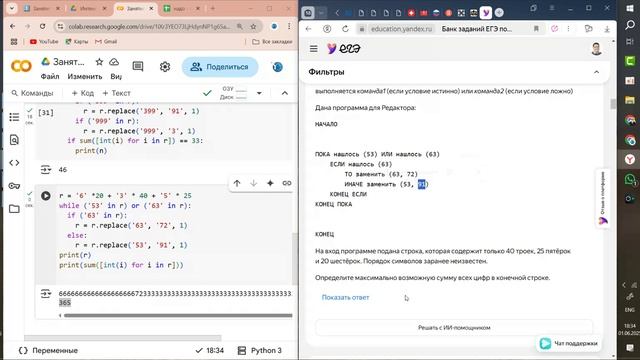Reload the Colab page
The height and width of the screenshot is (360, 640).
coord(42,27)
